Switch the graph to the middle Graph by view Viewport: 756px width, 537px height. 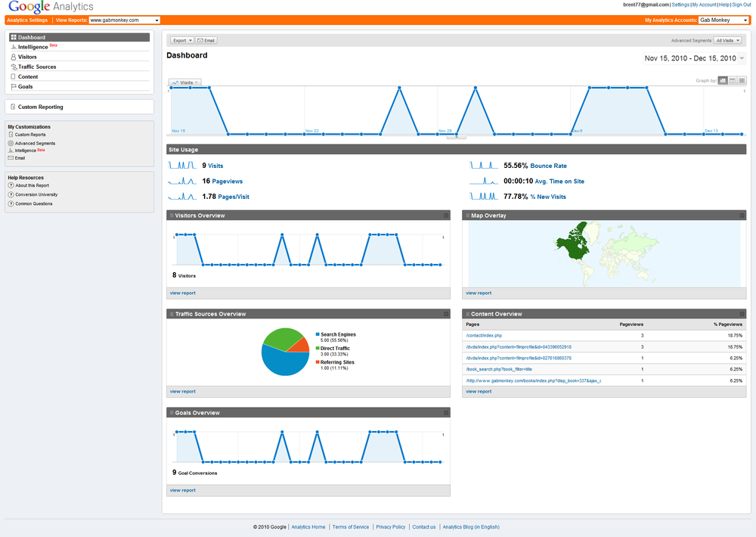733,81
